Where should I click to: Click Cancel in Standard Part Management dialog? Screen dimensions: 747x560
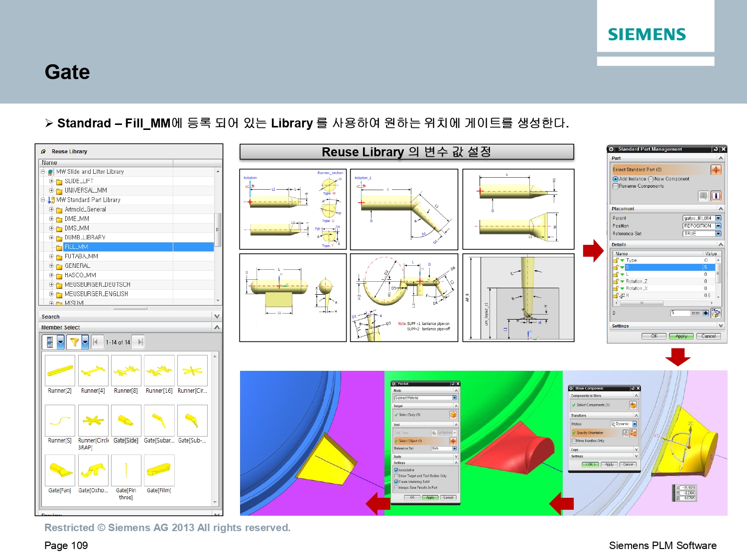coord(709,336)
